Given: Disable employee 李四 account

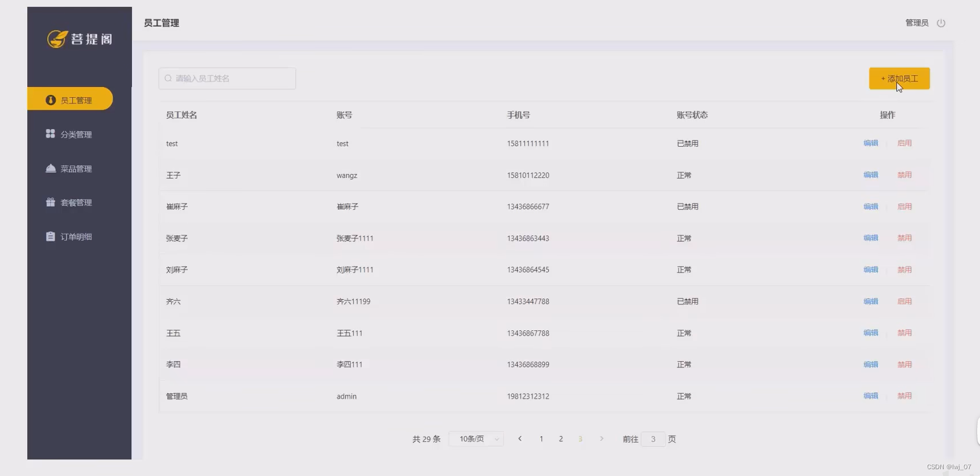Looking at the screenshot, I should point(904,365).
